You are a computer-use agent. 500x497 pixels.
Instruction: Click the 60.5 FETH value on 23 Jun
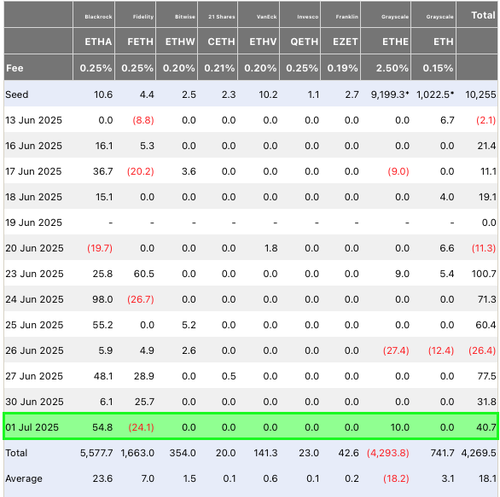[x=144, y=274]
